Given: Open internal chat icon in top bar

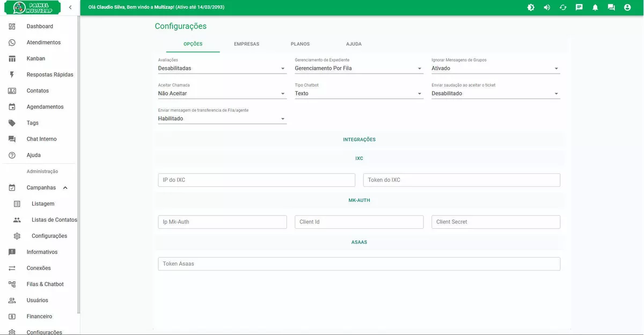Looking at the screenshot, I should point(611,8).
